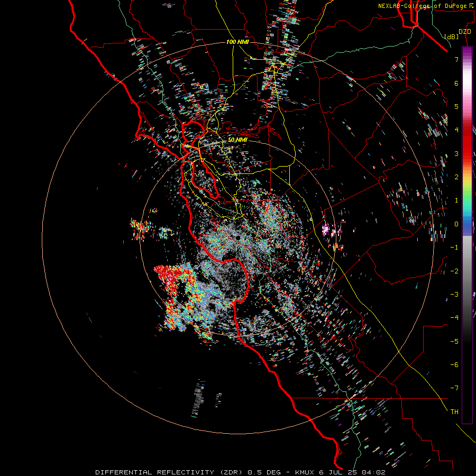Image resolution: width=476 pixels, height=476 pixels.
Task: Click the "-4" tick label on color scale
Action: pos(454,318)
